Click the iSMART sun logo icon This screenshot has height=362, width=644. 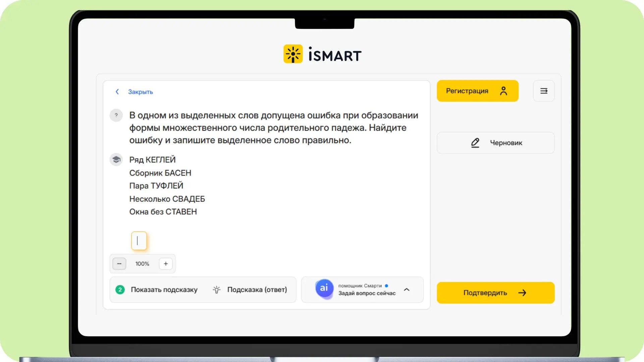(293, 54)
